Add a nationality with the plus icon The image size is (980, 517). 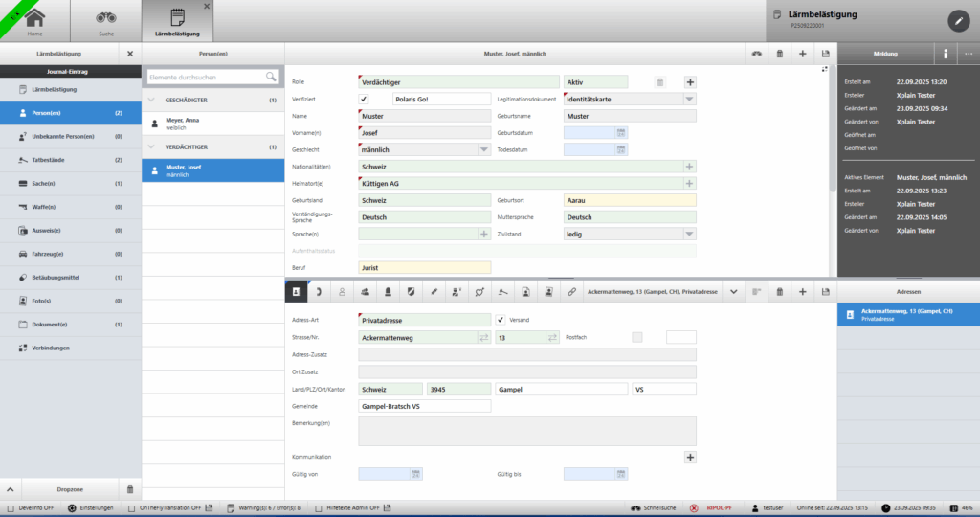point(689,166)
